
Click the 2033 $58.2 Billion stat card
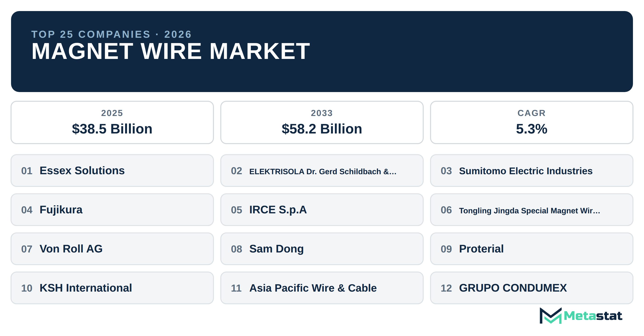pos(322,123)
